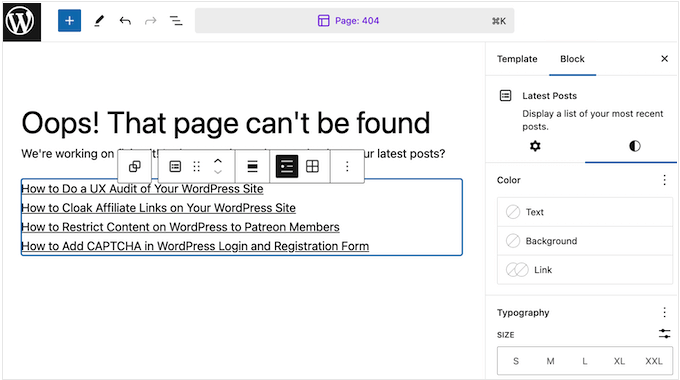Undo the last change
The width and height of the screenshot is (680, 380).
[x=125, y=21]
